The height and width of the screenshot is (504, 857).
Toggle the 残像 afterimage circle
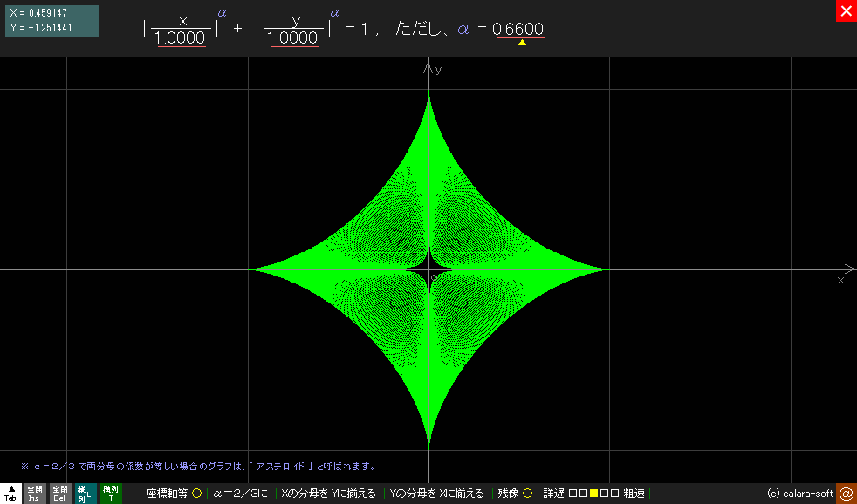tap(527, 494)
